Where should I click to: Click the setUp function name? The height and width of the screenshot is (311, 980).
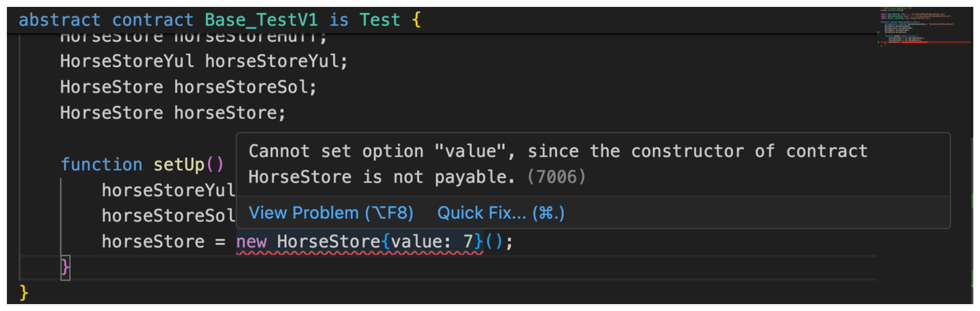coord(179,165)
